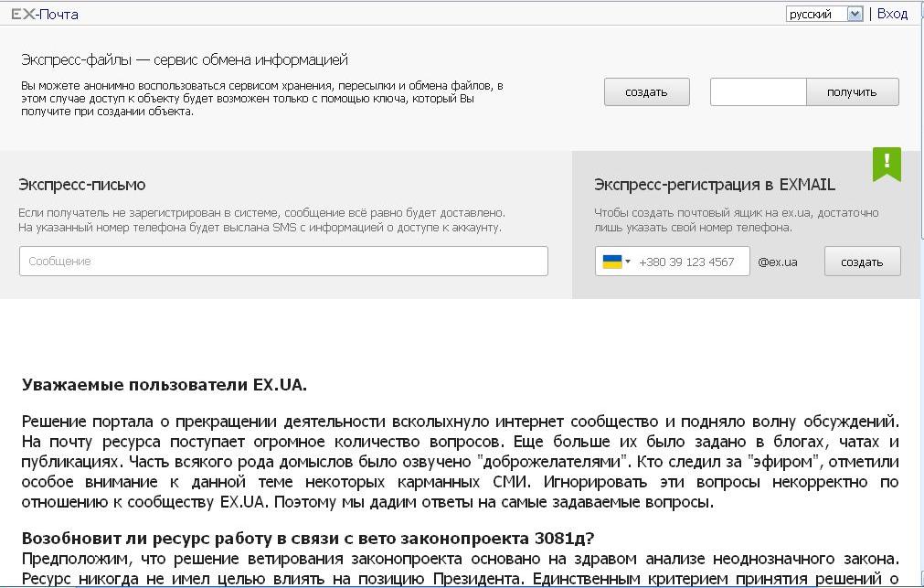Click создать button for EXMAIL registration
The image size is (924, 588).
coord(862,262)
